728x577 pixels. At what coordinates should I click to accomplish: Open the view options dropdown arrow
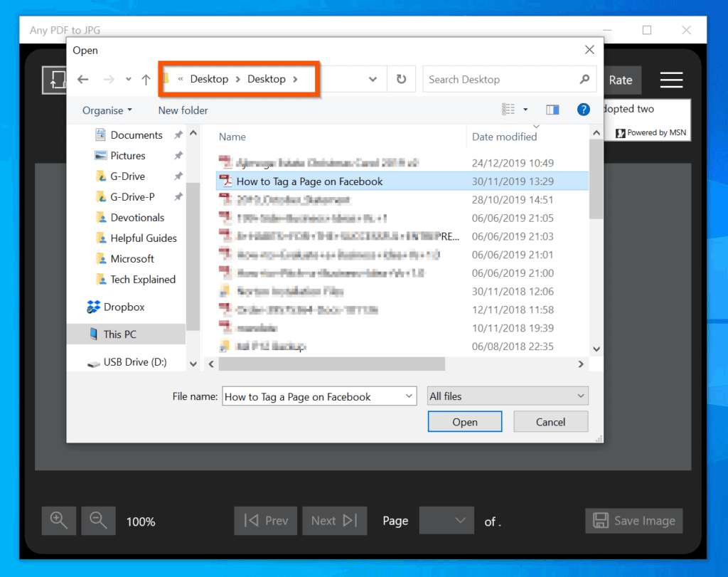pyautogui.click(x=525, y=110)
